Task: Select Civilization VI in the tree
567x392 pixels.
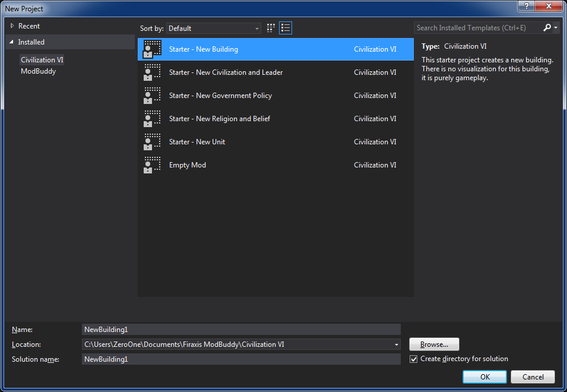Action: tap(42, 60)
